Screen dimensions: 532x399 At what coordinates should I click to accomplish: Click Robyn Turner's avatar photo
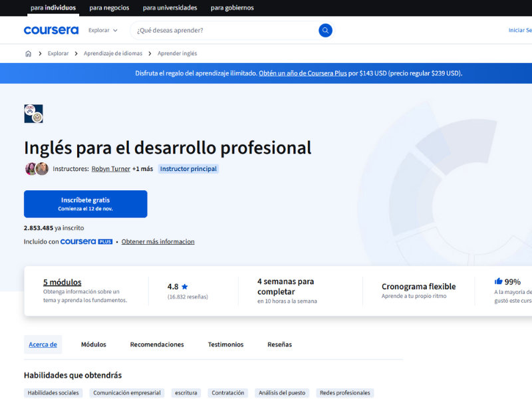point(29,168)
